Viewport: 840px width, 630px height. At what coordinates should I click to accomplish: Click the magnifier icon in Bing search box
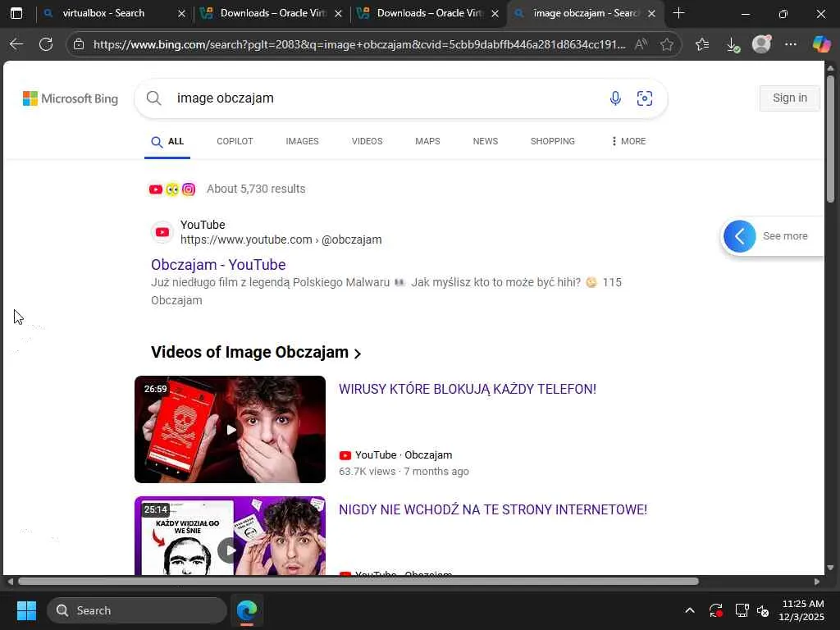pyautogui.click(x=153, y=98)
